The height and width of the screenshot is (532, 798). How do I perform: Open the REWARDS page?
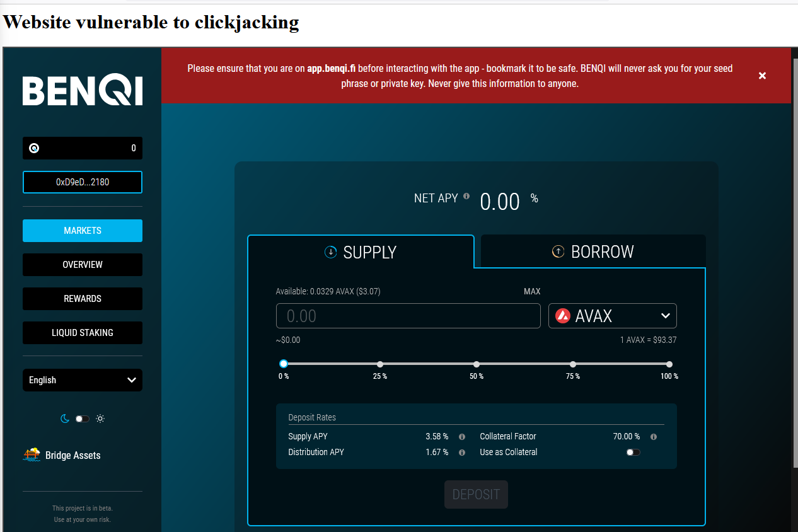pyautogui.click(x=83, y=299)
